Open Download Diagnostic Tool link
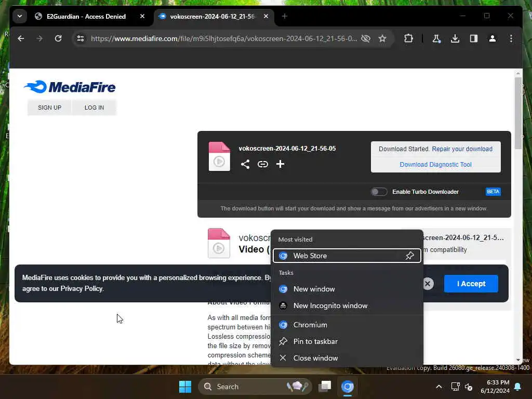Screen dimensions: 532x399 click(x=436, y=165)
